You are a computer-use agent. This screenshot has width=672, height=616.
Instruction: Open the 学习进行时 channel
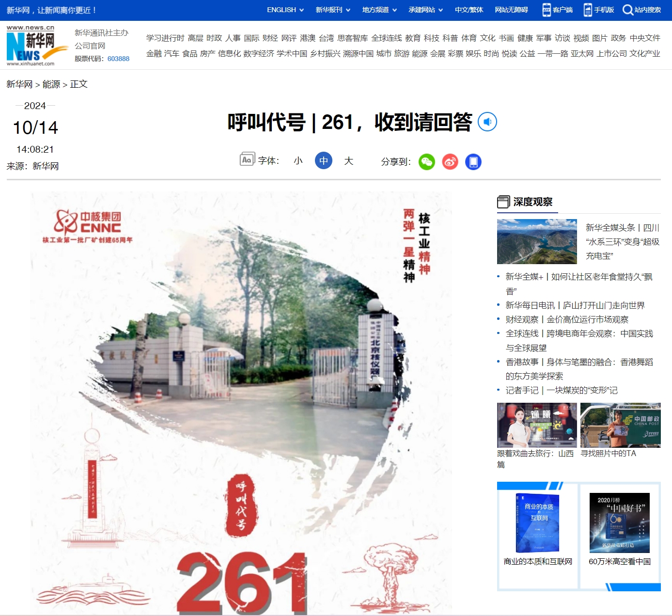pyautogui.click(x=165, y=38)
